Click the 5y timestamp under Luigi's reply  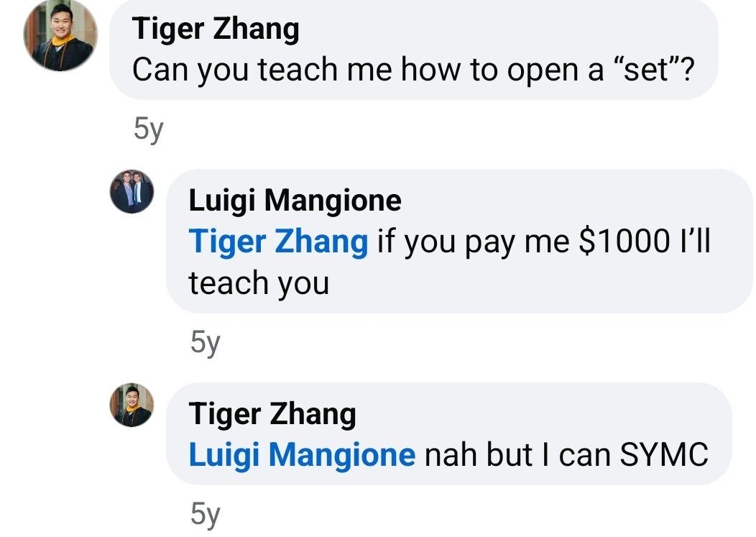tap(205, 343)
